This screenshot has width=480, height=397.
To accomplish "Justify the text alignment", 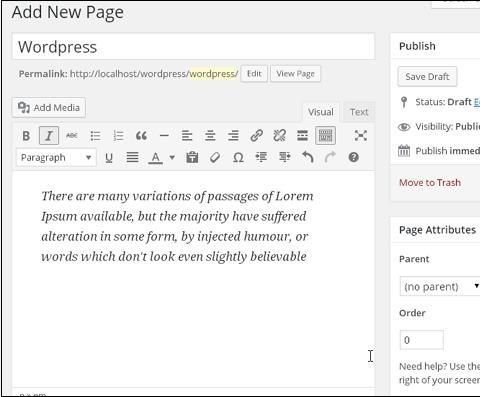I will tap(132, 157).
